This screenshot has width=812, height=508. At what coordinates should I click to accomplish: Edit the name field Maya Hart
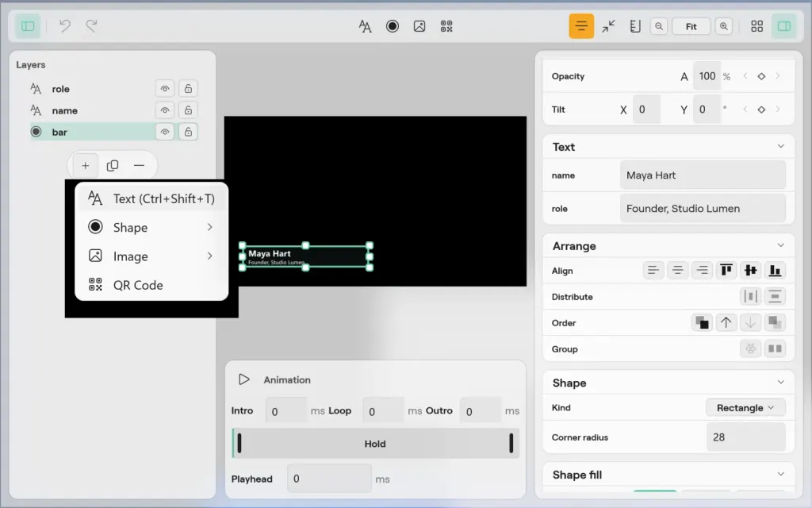[703, 175]
